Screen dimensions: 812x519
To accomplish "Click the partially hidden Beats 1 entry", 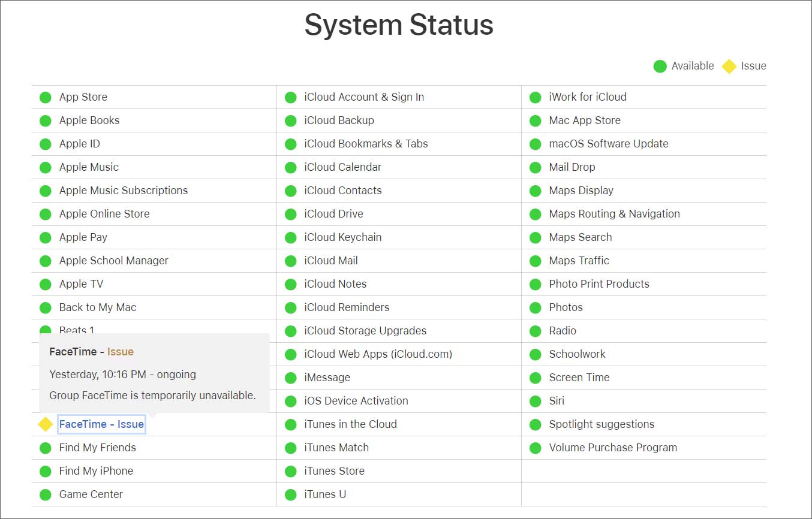I will [77, 329].
